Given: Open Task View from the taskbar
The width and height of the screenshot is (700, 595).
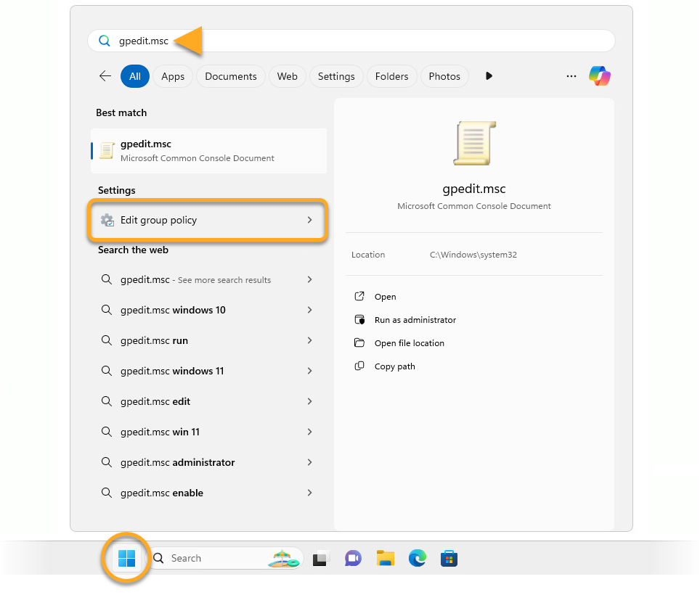Looking at the screenshot, I should (x=320, y=559).
